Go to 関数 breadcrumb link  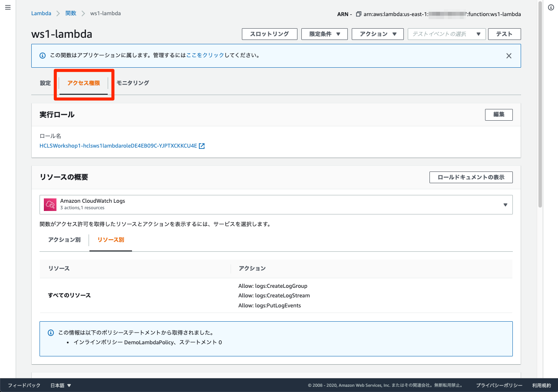pyautogui.click(x=71, y=13)
